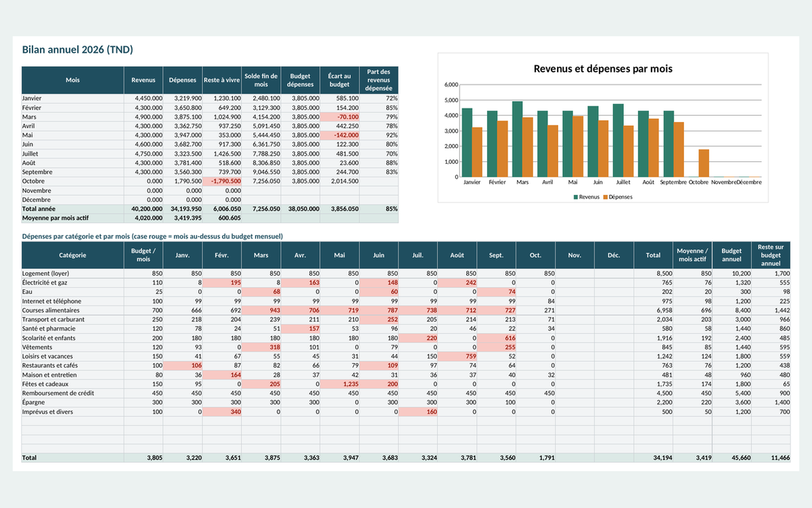Click the red 157 cell for Santé et pharmacie

(300, 329)
